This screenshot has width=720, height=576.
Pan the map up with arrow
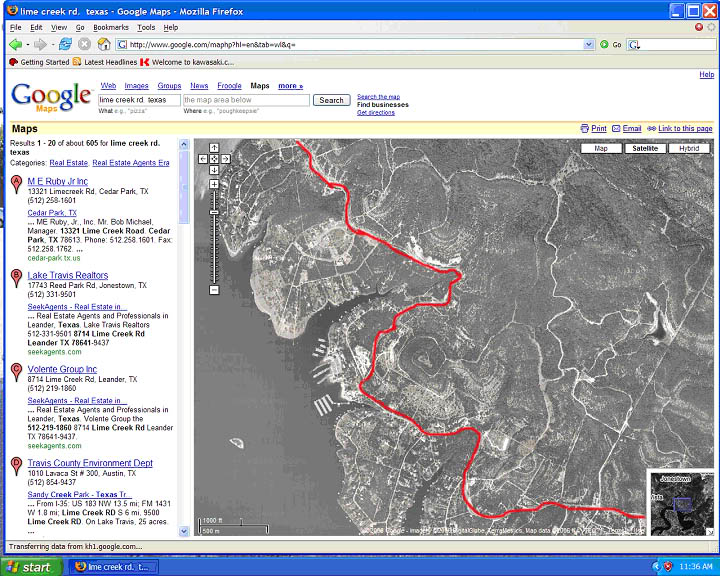point(214,148)
